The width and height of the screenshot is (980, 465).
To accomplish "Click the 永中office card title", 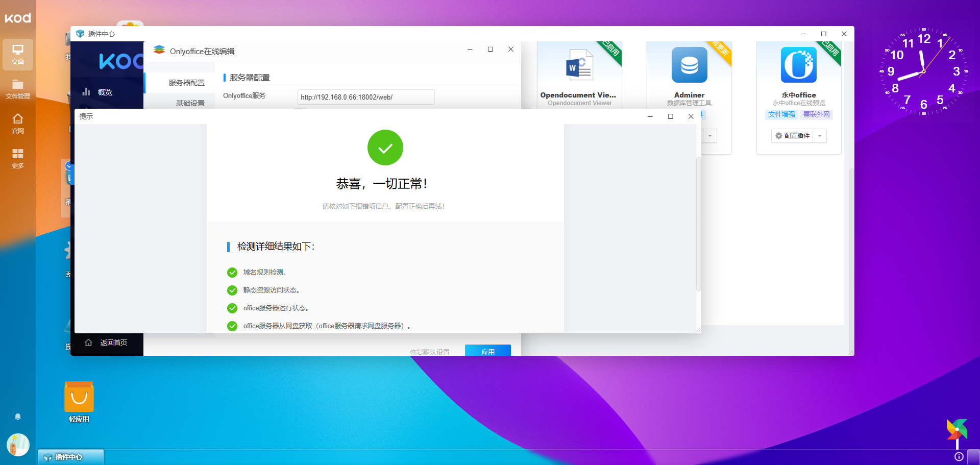I will pyautogui.click(x=799, y=95).
